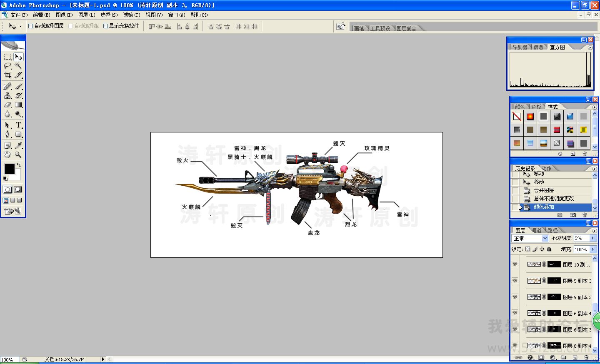Toggle lock position icon in Layers
This screenshot has height=364, width=600.
542,249
